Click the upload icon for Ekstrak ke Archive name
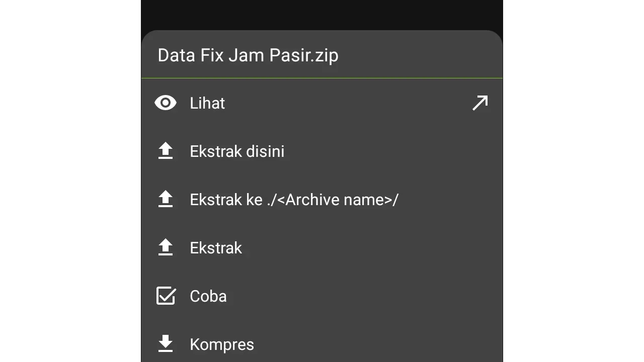The width and height of the screenshot is (644, 362). click(x=166, y=200)
